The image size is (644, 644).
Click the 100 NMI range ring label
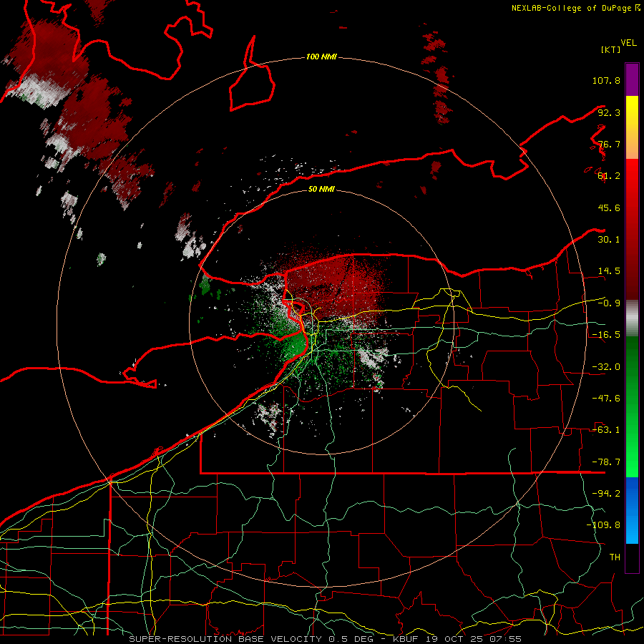coord(321,57)
